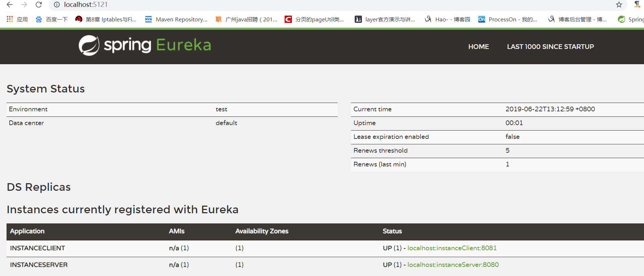Click the System Status heading
This screenshot has width=644, height=276.
pyautogui.click(x=46, y=89)
